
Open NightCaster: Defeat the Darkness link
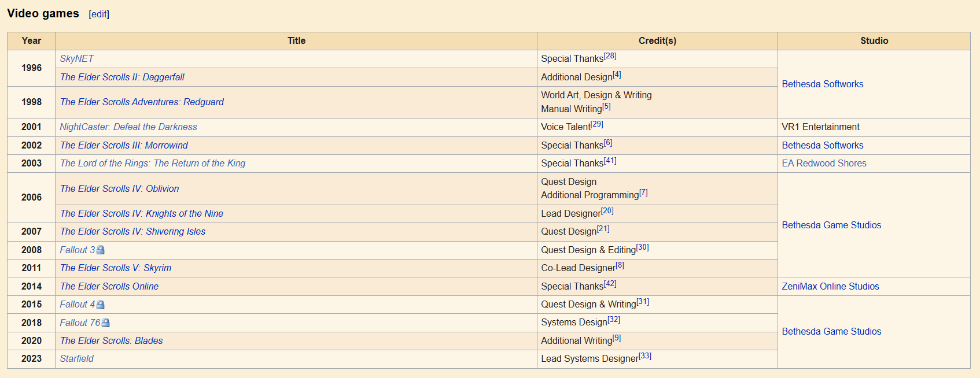point(128,127)
